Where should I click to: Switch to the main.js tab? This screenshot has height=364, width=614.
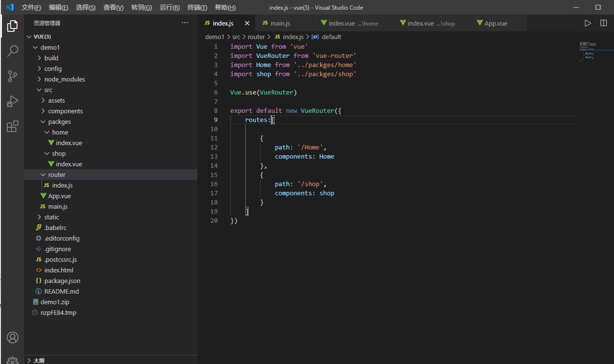pos(285,23)
